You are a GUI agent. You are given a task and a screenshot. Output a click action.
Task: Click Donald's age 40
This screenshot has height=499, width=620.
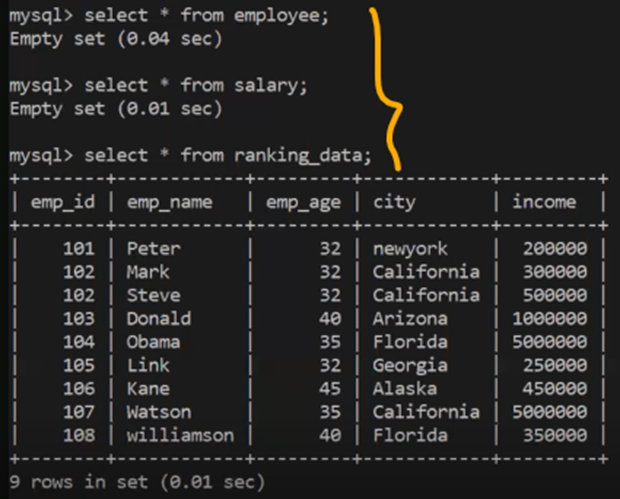point(330,319)
